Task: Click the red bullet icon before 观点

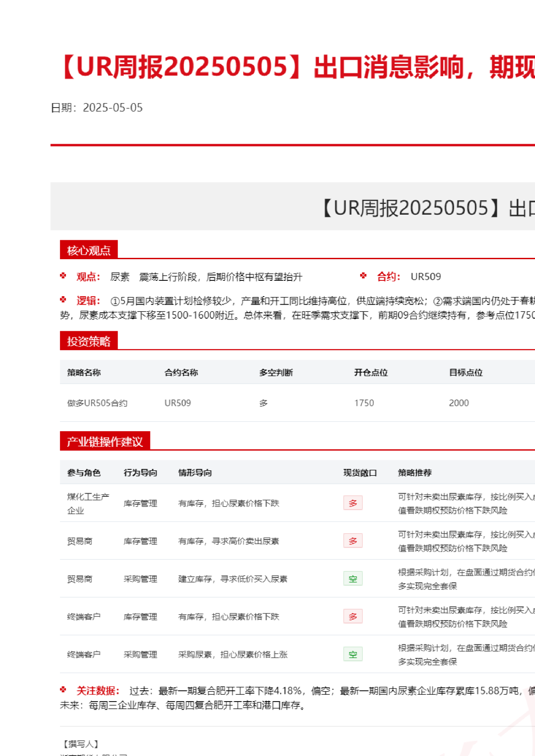Action: pos(63,276)
